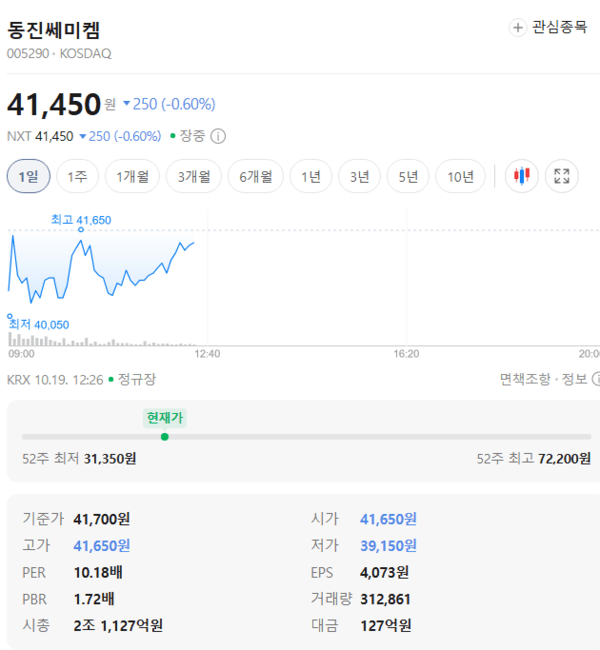Click the 관심종목 label
Image resolution: width=600 pixels, height=650 pixels.
coord(560,27)
